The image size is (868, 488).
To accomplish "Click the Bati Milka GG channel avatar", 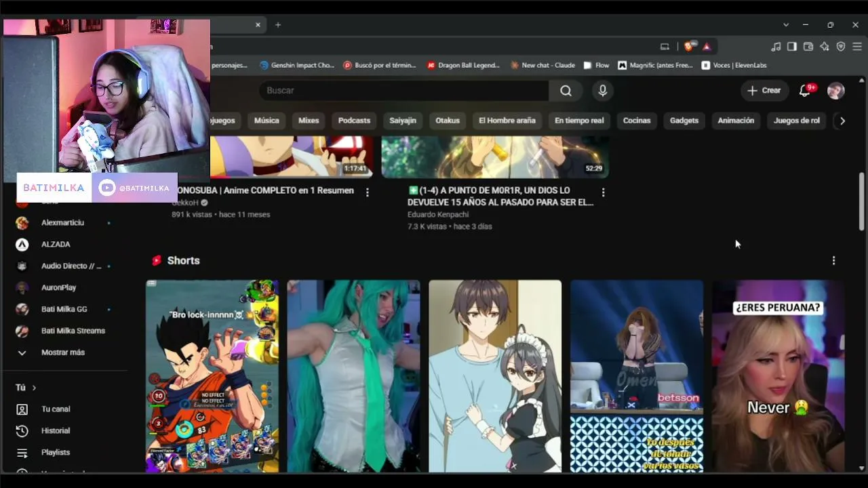I will coord(22,310).
